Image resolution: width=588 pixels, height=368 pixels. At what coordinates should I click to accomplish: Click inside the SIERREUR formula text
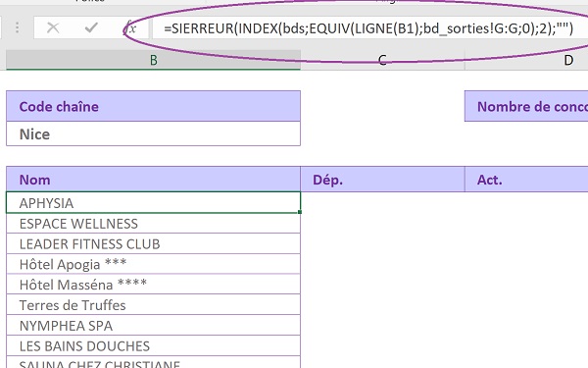click(368, 28)
